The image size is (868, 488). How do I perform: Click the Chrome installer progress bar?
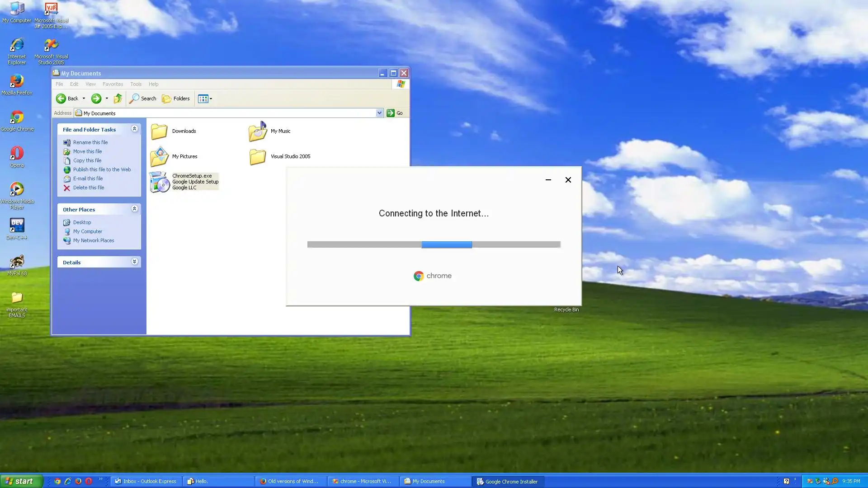coord(434,244)
